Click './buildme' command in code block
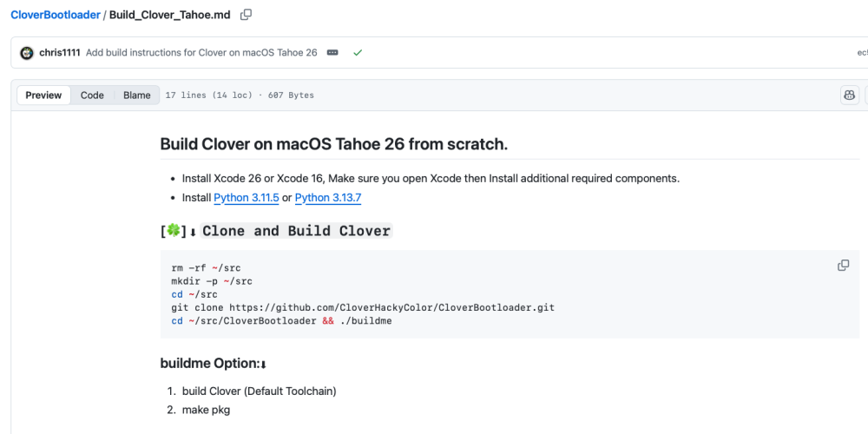 coord(366,320)
